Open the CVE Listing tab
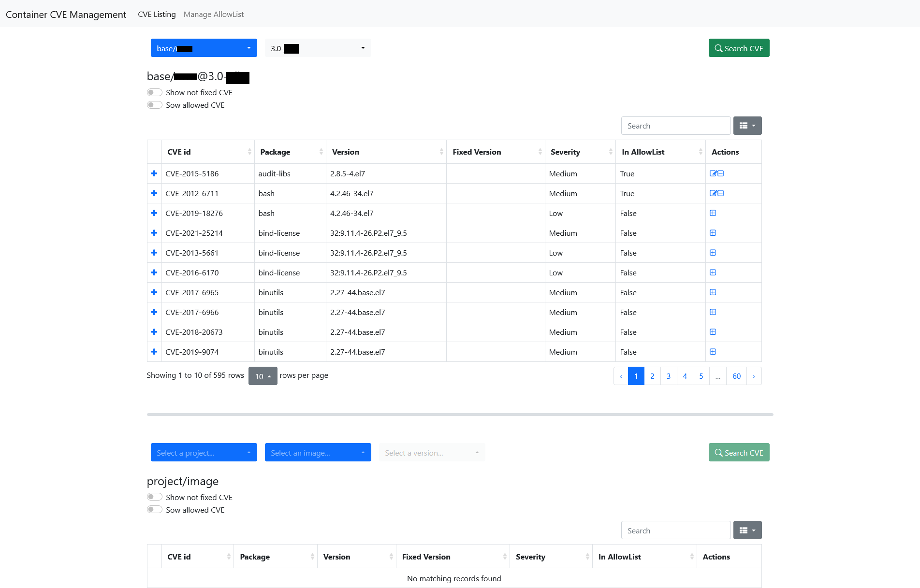 [157, 14]
